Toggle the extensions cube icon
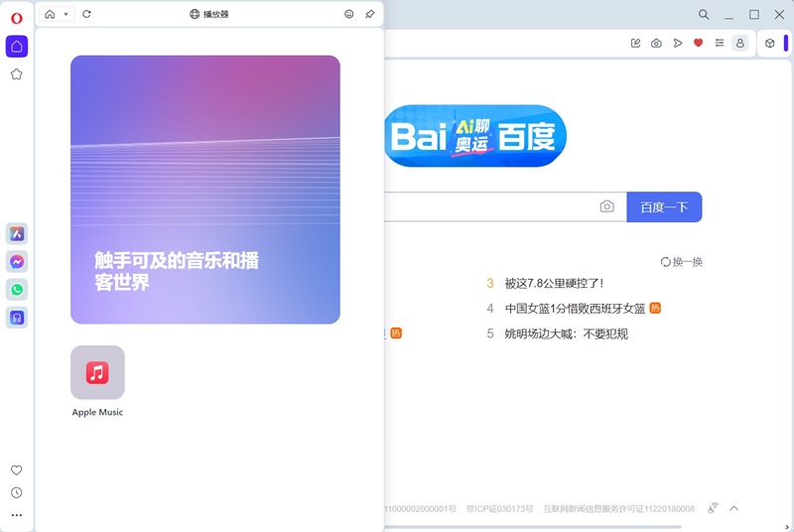 tap(769, 44)
